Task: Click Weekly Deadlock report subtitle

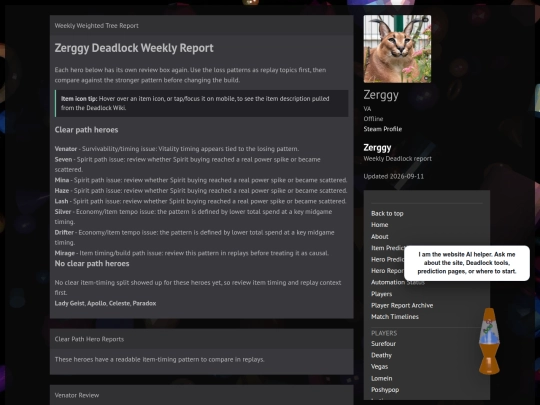Action: pos(397,159)
